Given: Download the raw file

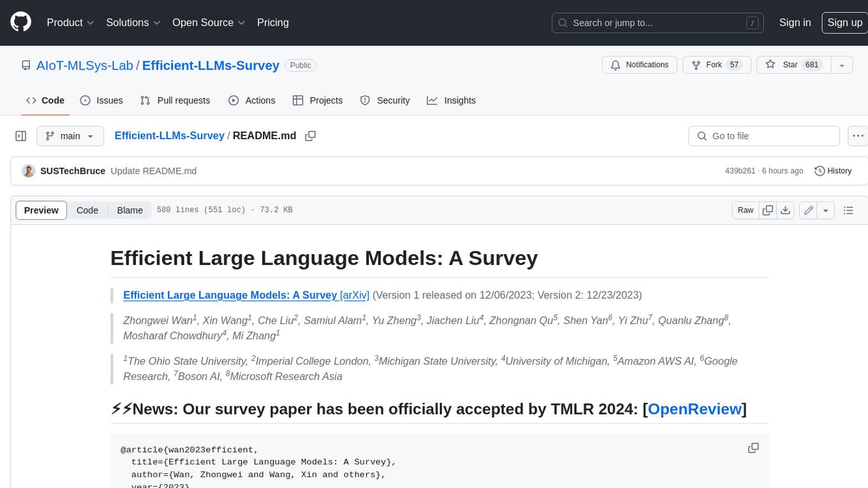Looking at the screenshot, I should 786,210.
